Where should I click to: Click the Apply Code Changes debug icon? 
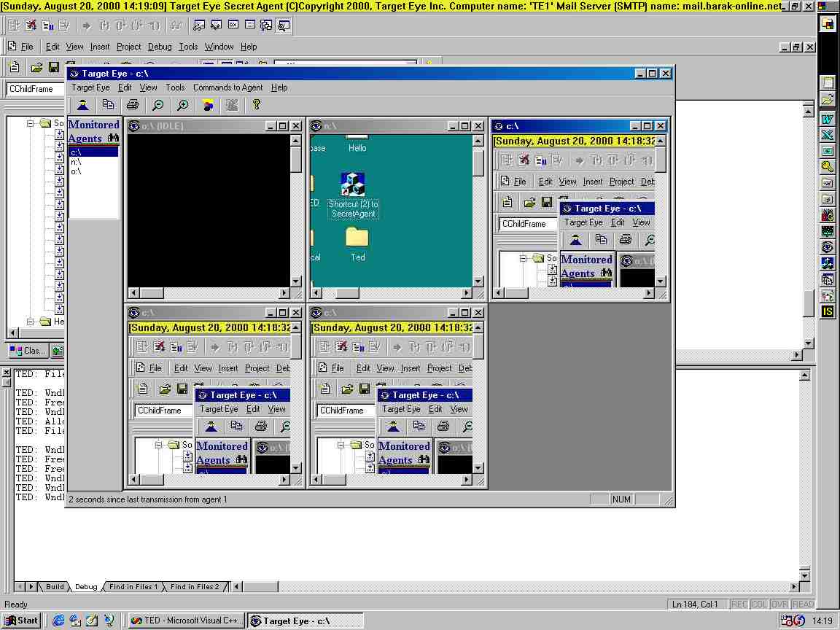[x=63, y=26]
